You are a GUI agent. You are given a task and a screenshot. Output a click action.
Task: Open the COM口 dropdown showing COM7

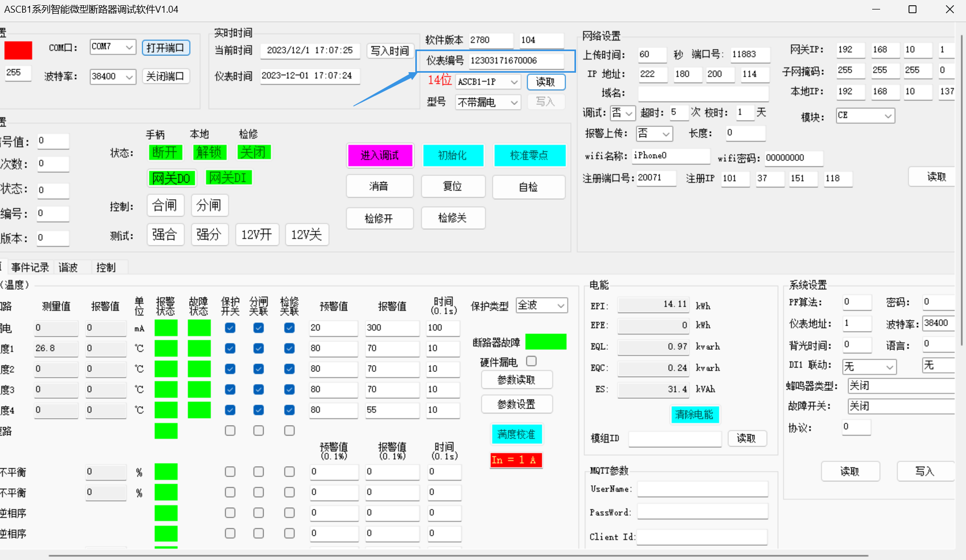(x=113, y=47)
